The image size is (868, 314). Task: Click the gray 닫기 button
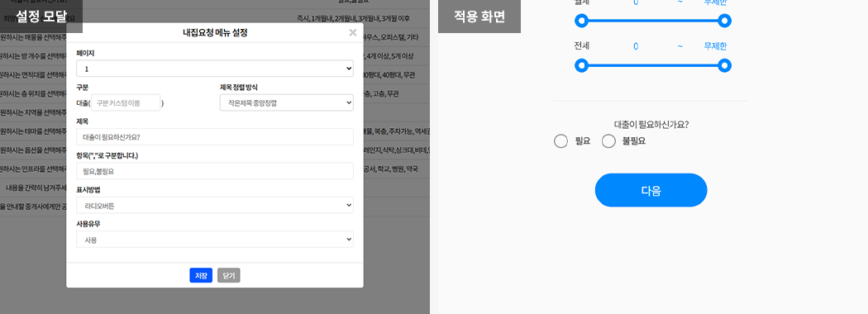[x=229, y=275]
